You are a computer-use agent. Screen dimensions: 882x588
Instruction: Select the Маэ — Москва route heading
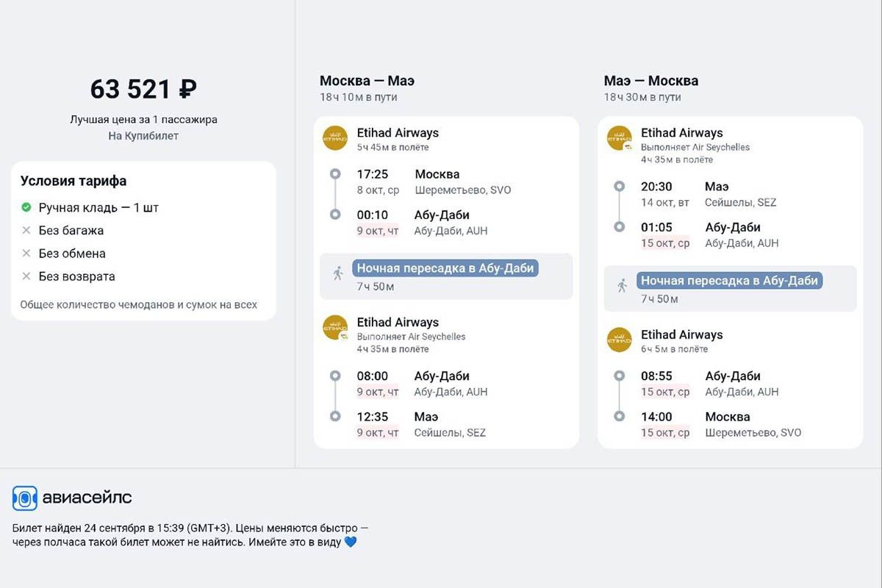[x=650, y=81]
